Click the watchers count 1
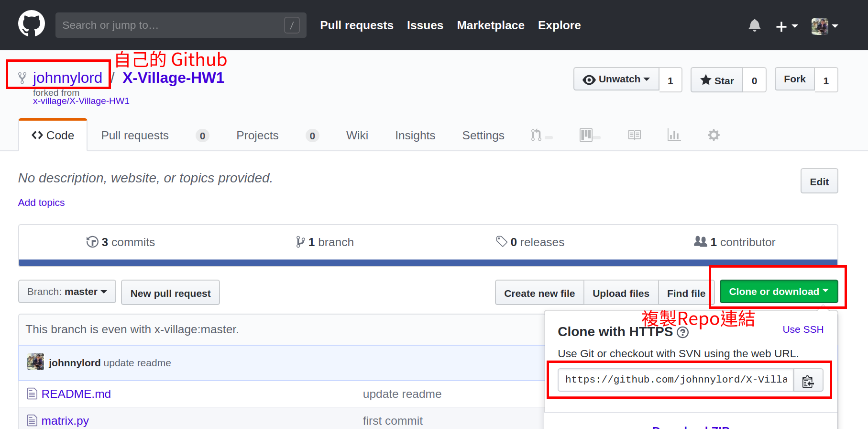The height and width of the screenshot is (429, 868). [x=670, y=80]
